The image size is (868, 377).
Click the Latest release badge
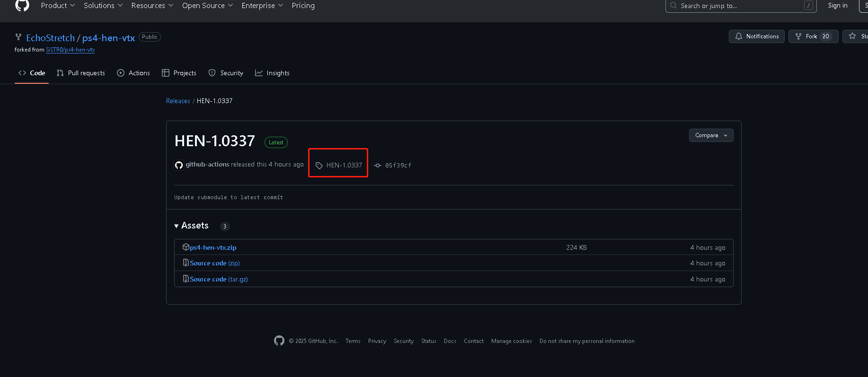pos(276,142)
